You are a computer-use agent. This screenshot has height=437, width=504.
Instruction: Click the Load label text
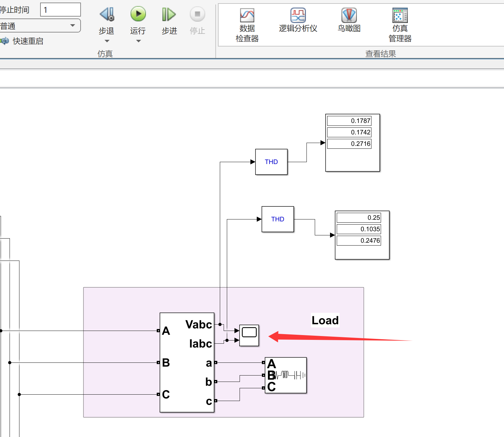click(x=325, y=320)
